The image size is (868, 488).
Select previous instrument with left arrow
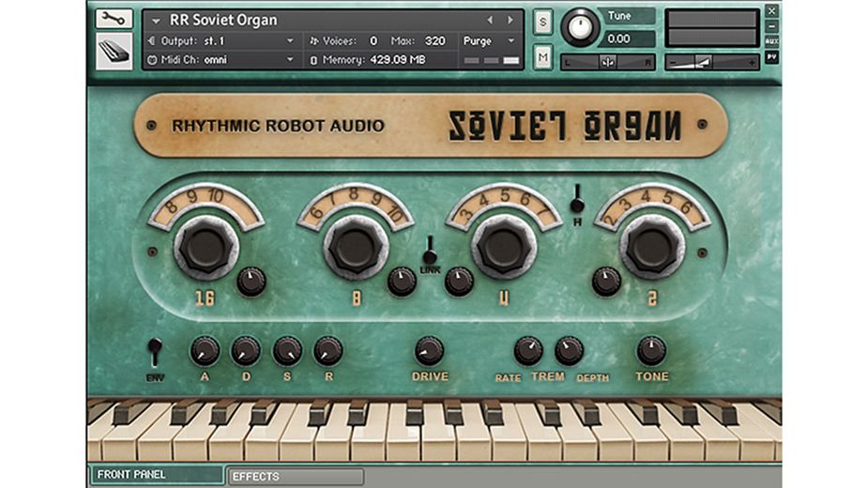[x=490, y=21]
